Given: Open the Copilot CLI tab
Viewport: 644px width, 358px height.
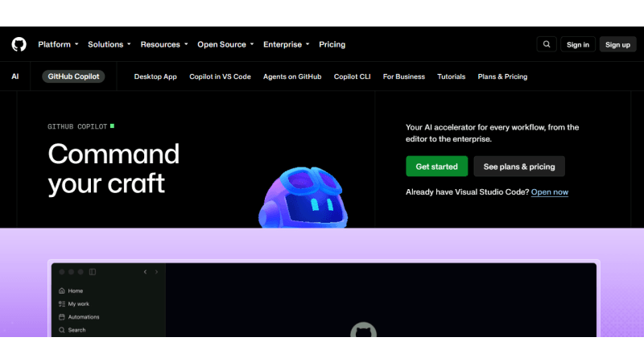Looking at the screenshot, I should [352, 76].
